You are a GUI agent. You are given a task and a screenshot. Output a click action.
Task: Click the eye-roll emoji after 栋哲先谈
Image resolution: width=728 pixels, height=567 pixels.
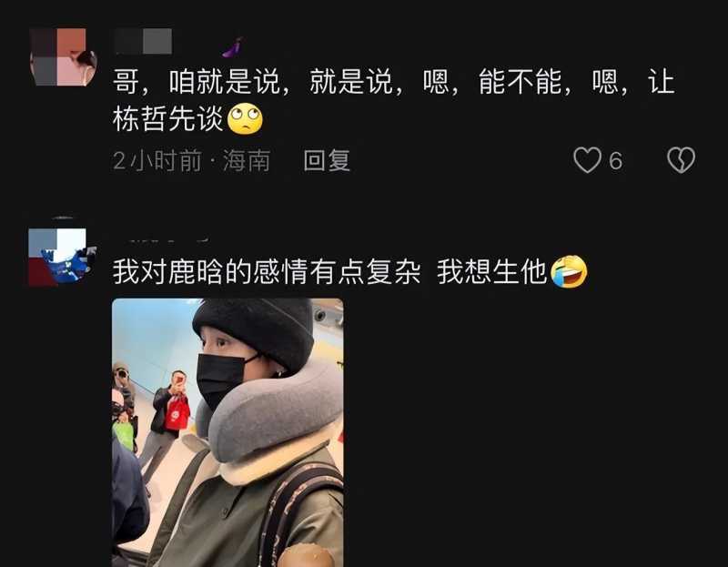tap(245, 119)
